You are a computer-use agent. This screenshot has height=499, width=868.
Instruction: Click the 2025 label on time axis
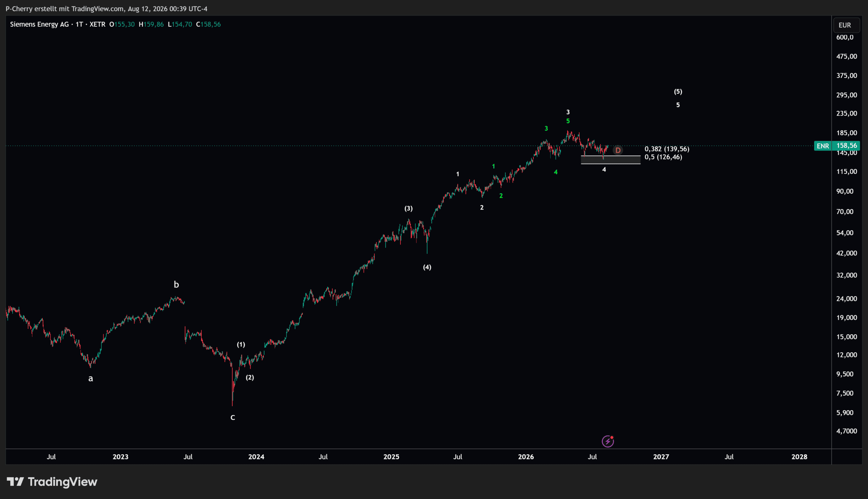coord(391,457)
